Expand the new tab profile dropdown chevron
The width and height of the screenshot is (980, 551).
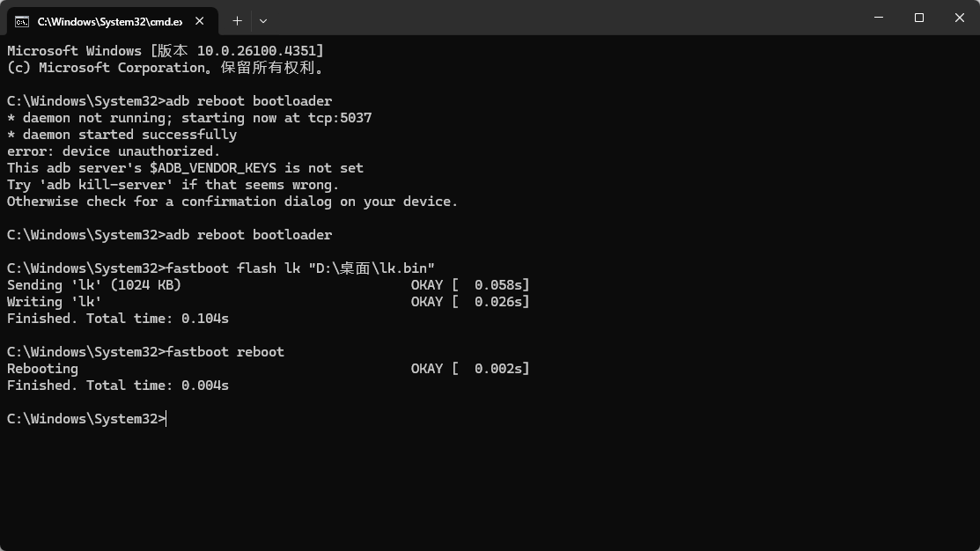point(263,21)
